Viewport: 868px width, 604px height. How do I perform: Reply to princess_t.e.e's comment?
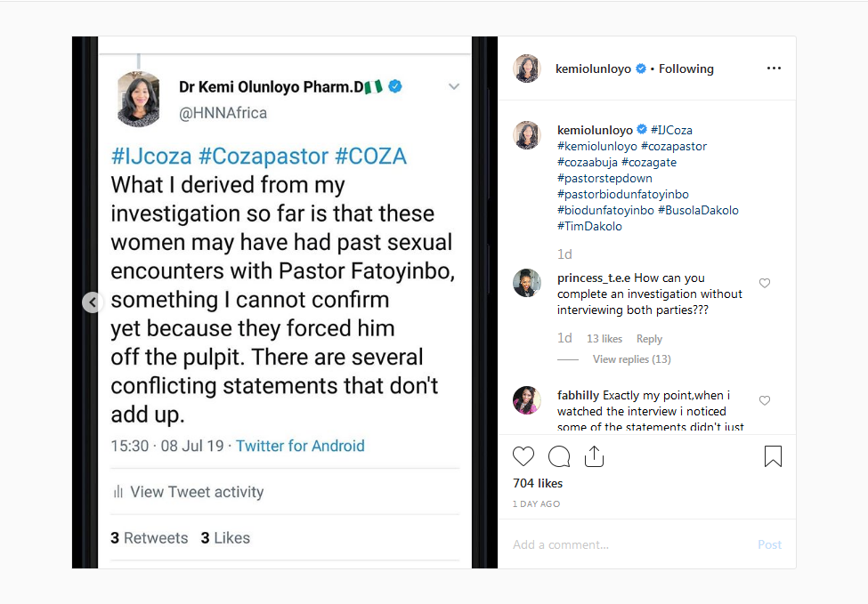[x=649, y=339]
